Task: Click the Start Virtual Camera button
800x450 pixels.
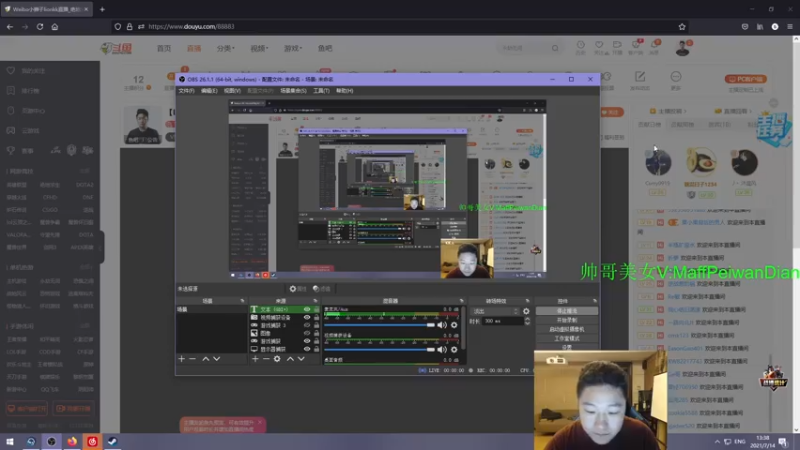Action: coord(567,329)
